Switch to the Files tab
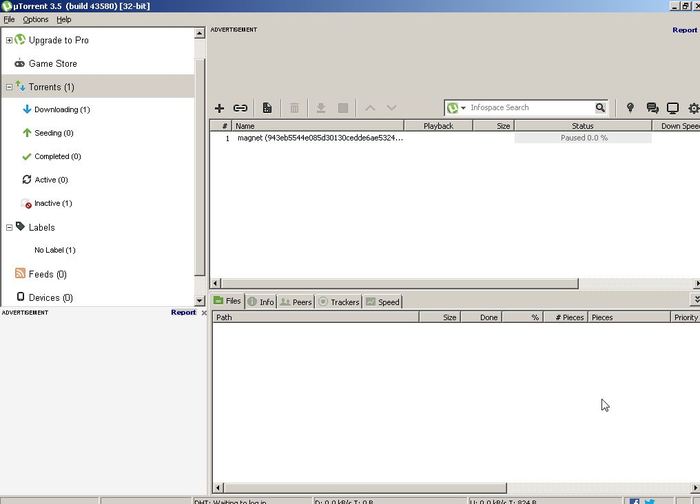This screenshot has height=504, width=700. [228, 301]
